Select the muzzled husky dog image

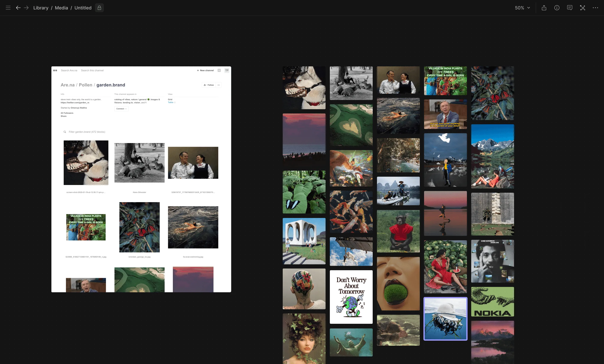[x=304, y=88]
